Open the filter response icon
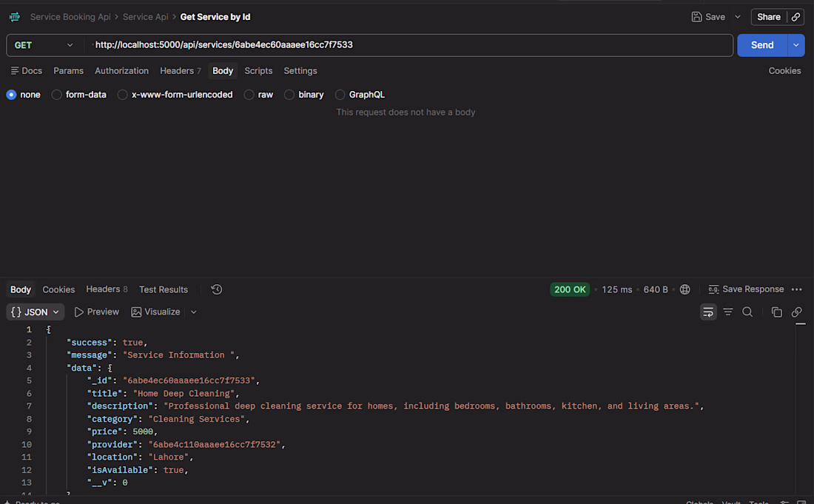This screenshot has width=814, height=504. pyautogui.click(x=728, y=312)
